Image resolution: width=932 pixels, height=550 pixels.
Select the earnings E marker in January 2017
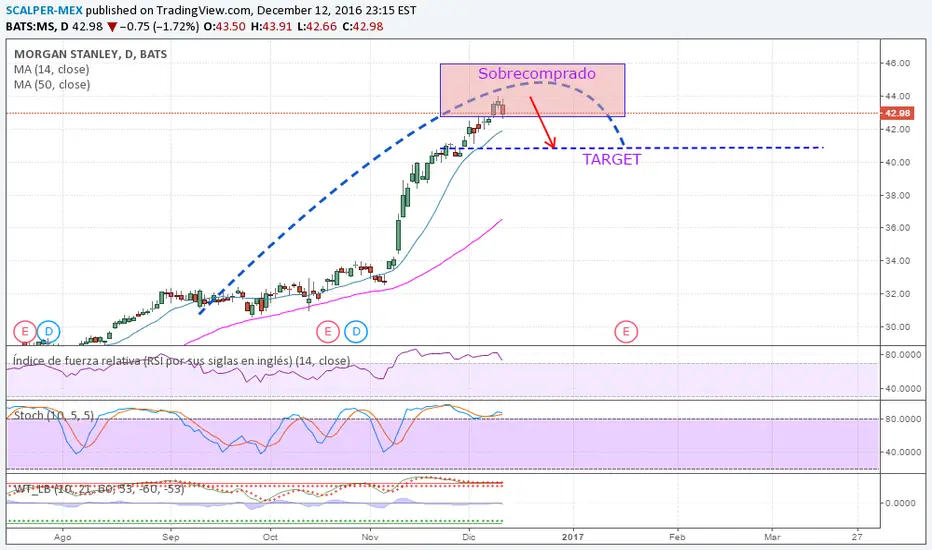tap(626, 331)
